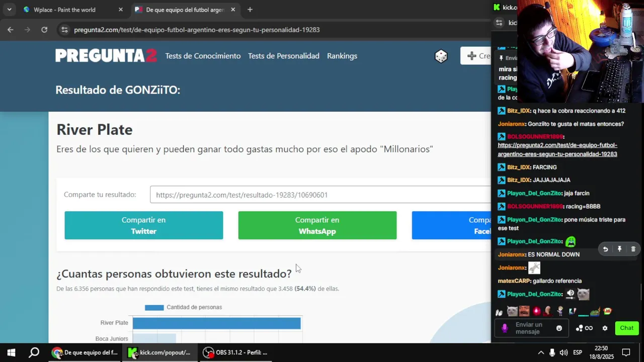
Task: Open the tray volume control
Action: pos(563,352)
